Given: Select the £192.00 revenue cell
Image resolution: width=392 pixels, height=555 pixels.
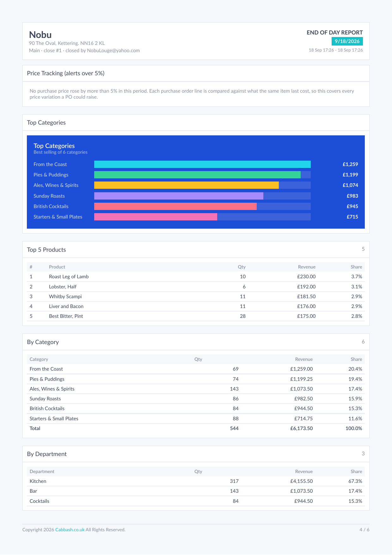Looking at the screenshot, I should [x=306, y=287].
